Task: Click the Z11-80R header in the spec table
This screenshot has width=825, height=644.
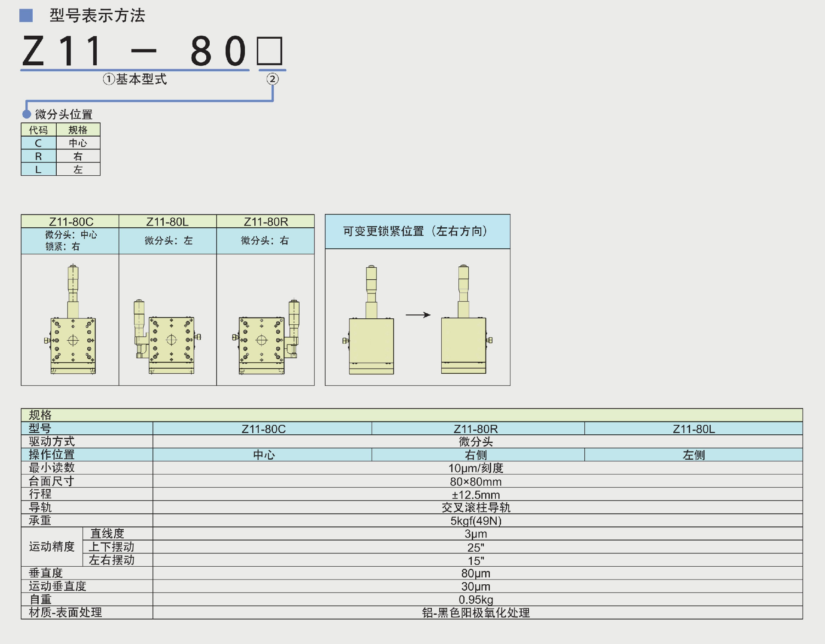Action: click(476, 429)
